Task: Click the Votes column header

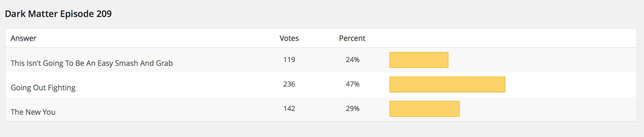Action: click(x=289, y=38)
